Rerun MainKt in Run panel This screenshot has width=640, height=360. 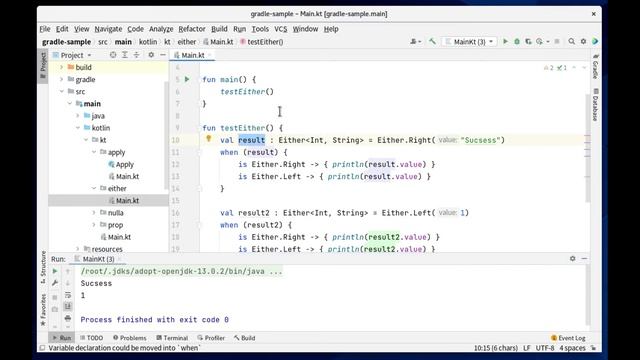(x=55, y=271)
